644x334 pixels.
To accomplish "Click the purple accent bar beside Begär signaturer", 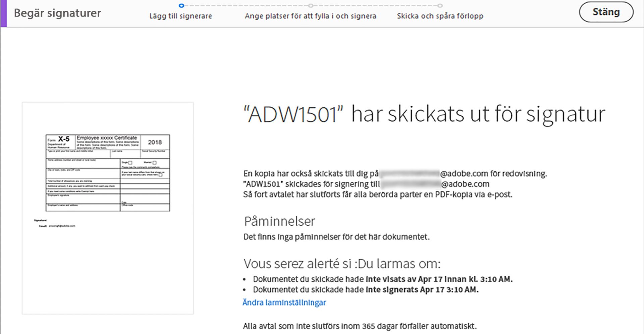I will (x=3, y=13).
